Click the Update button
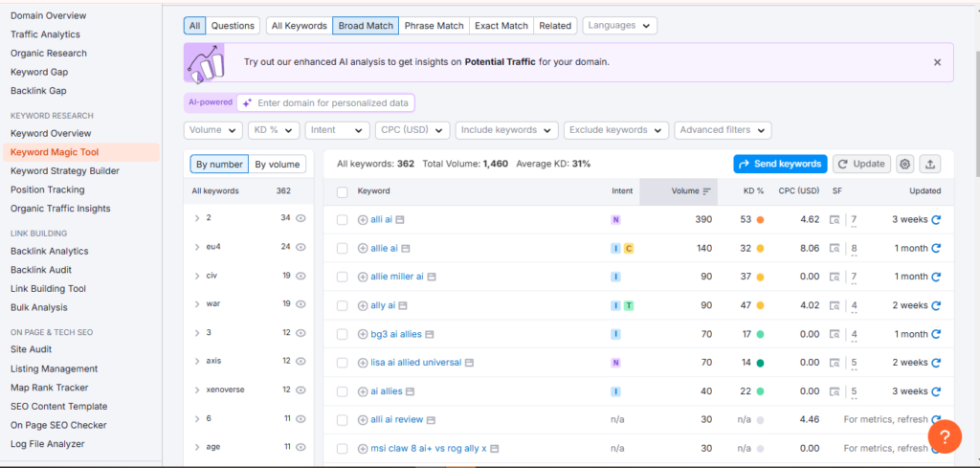 click(x=862, y=164)
